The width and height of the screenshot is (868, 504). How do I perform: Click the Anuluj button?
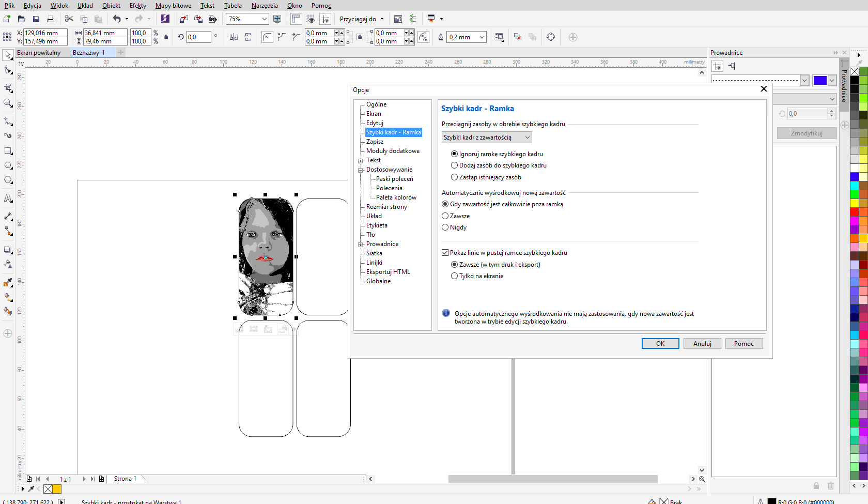pyautogui.click(x=702, y=344)
